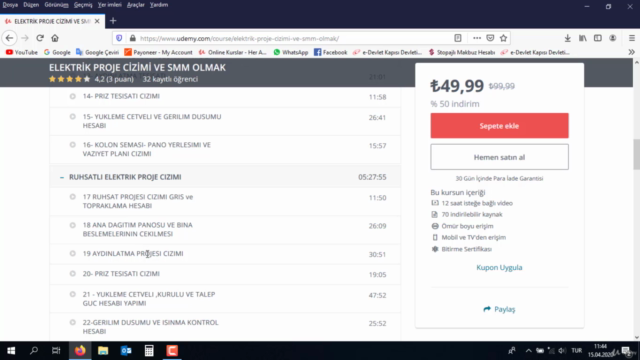The height and width of the screenshot is (360, 640).
Task: Toggle reader view icon in address bar
Action: click(x=458, y=38)
